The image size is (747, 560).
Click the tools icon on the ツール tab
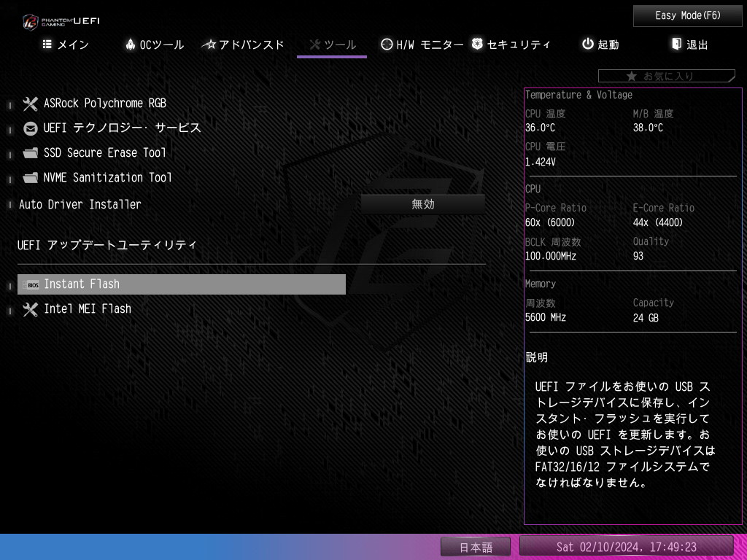click(x=314, y=44)
